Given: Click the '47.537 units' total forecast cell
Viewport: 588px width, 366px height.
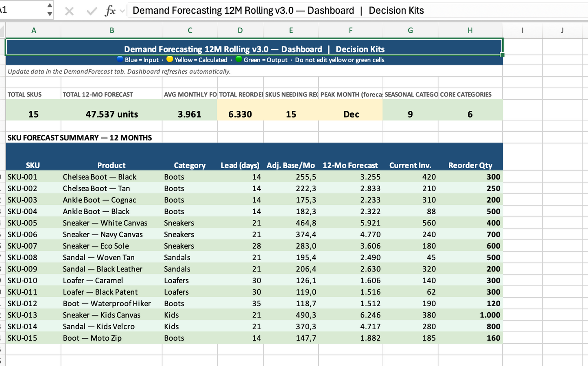Looking at the screenshot, I should click(111, 114).
